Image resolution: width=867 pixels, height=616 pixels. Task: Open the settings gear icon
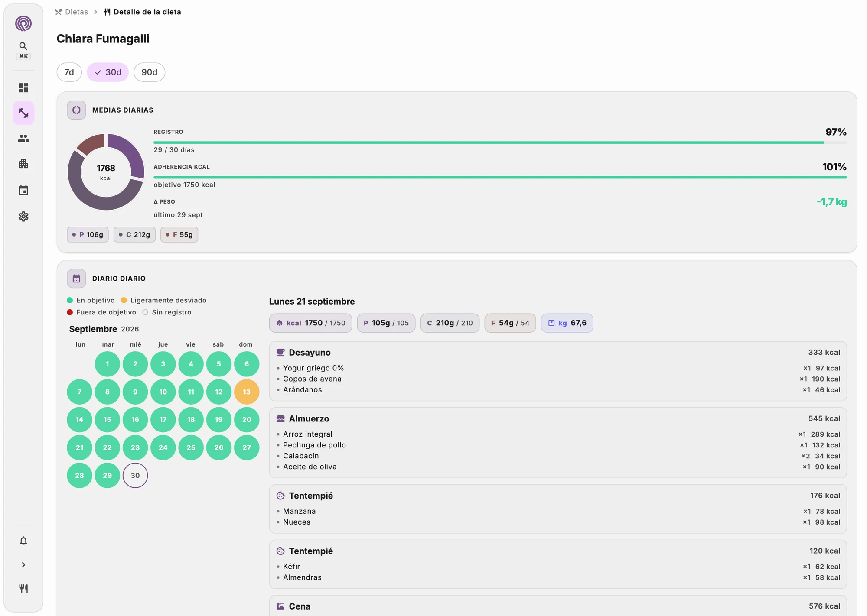(x=23, y=216)
